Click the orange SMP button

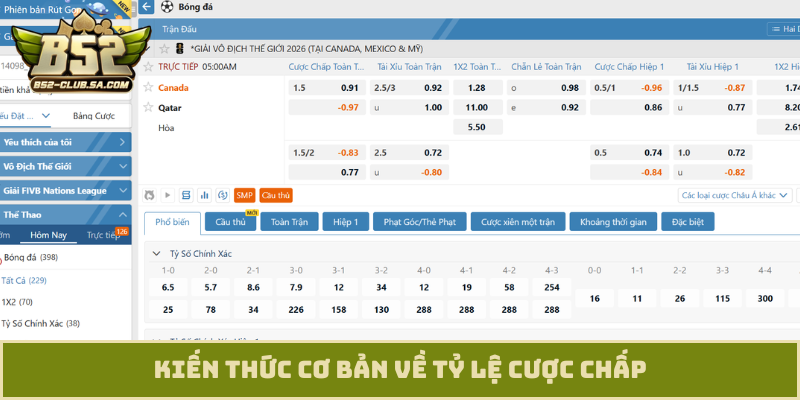click(245, 195)
